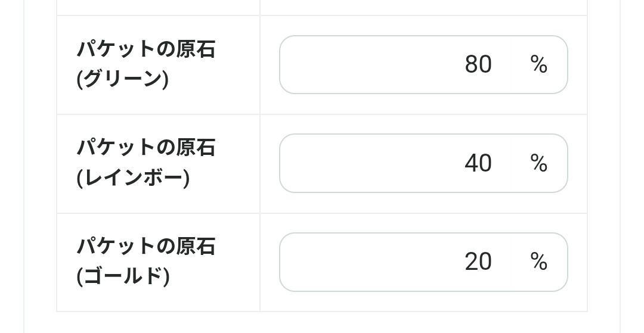Select the (ゴールド) label text
The image size is (644, 333).
point(123,276)
